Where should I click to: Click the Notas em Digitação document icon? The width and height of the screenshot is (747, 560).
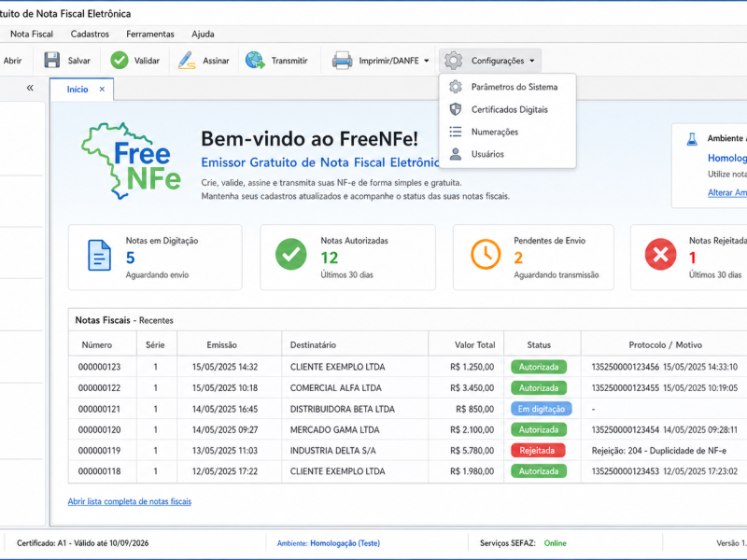click(x=99, y=255)
